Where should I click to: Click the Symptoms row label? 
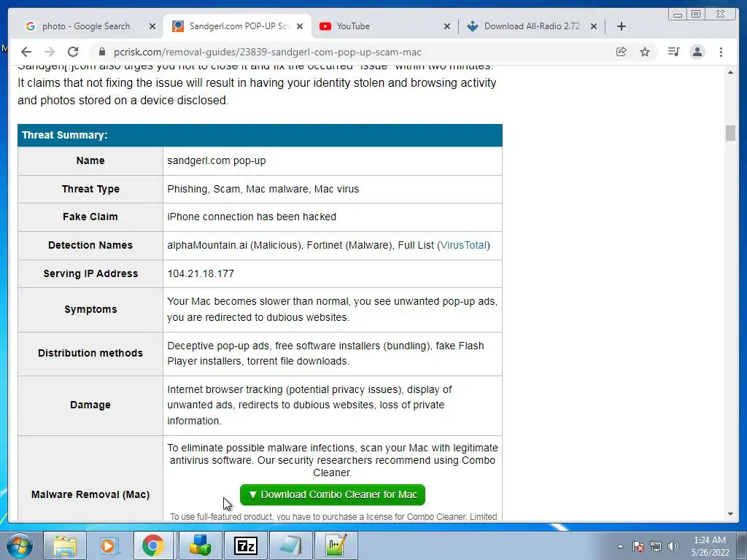tap(90, 309)
